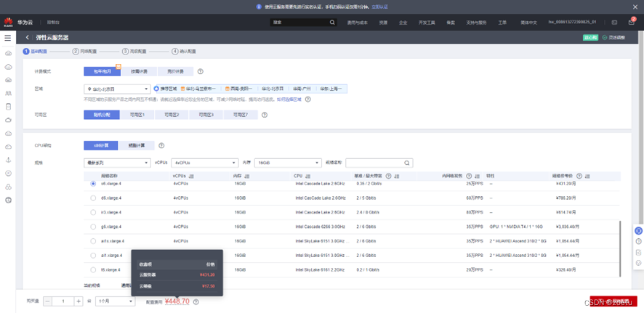Screen dimensions: 644x313
Task: Open the 企业 header menu
Action: click(403, 23)
